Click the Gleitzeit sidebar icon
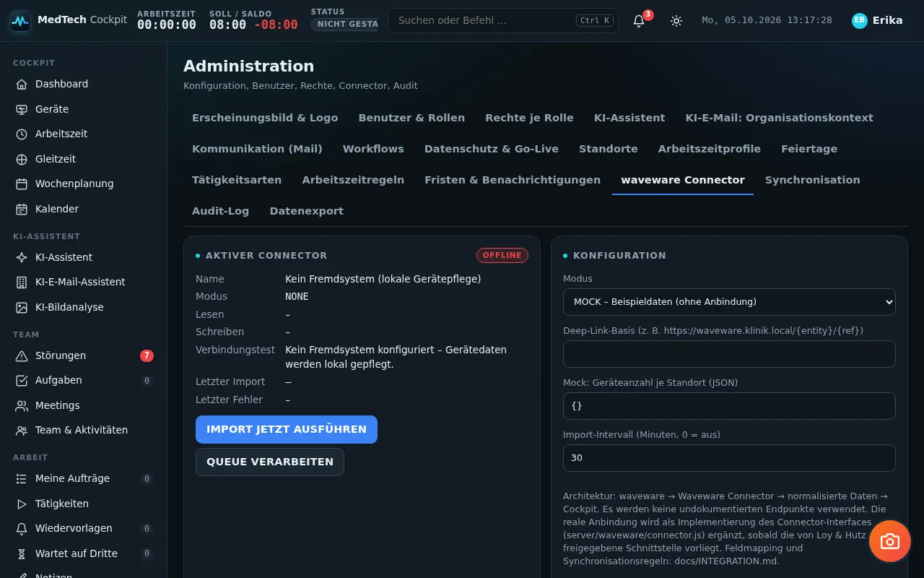 (22, 159)
